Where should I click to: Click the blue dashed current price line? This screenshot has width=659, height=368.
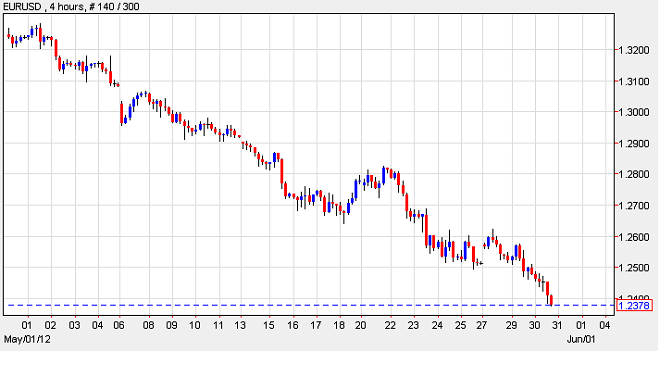click(311, 305)
